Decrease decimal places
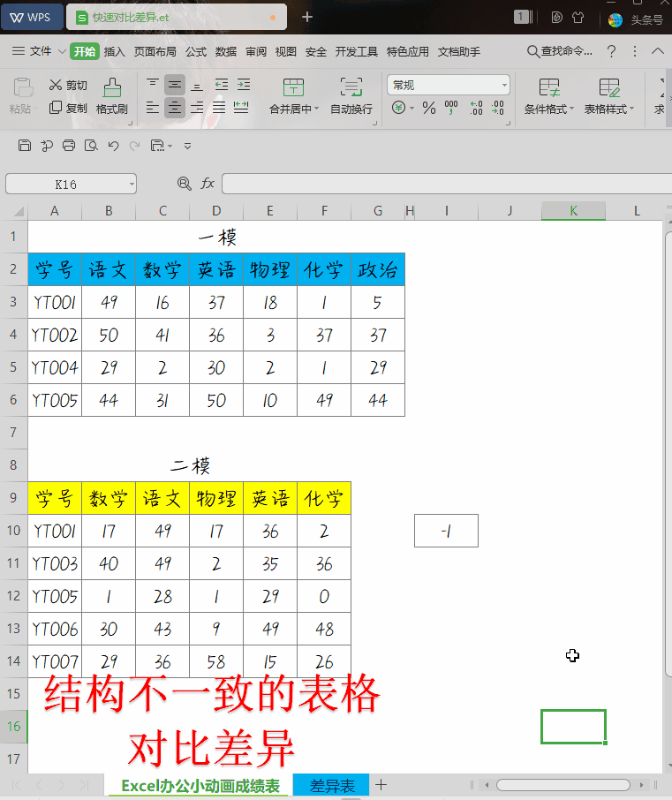This screenshot has width=672, height=800. click(498, 108)
